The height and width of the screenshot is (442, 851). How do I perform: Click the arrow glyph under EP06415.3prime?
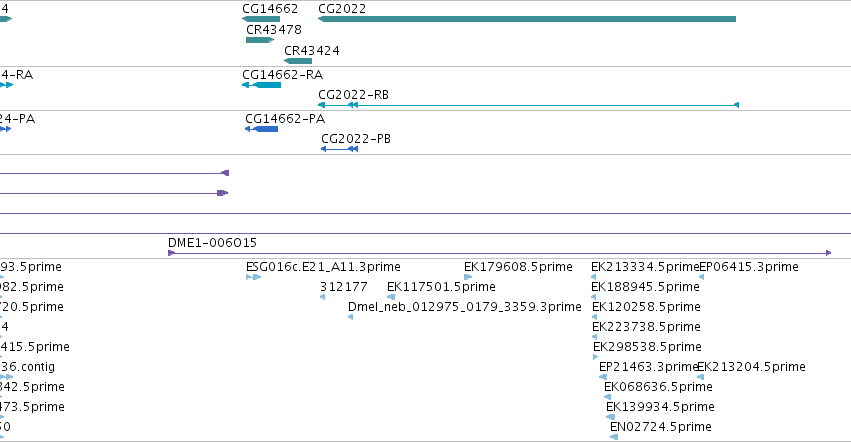coord(702,277)
